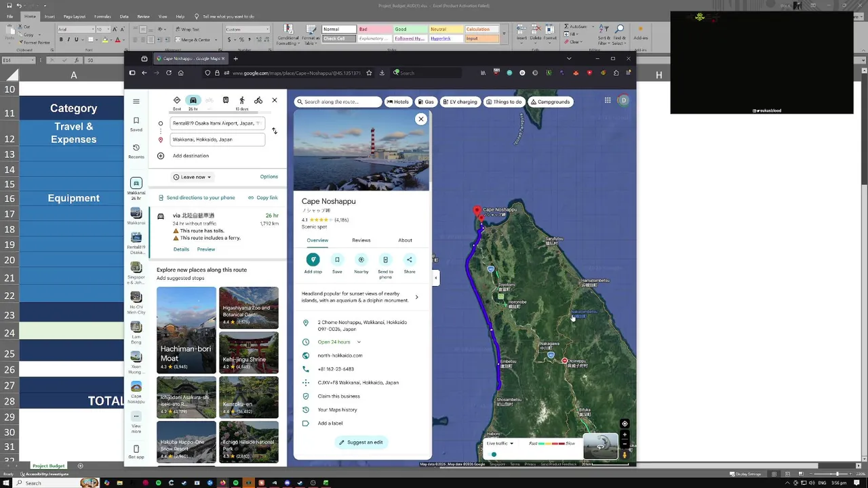Open north-hokkaido.com website link
Viewport: 868px width, 488px height.
340,355
